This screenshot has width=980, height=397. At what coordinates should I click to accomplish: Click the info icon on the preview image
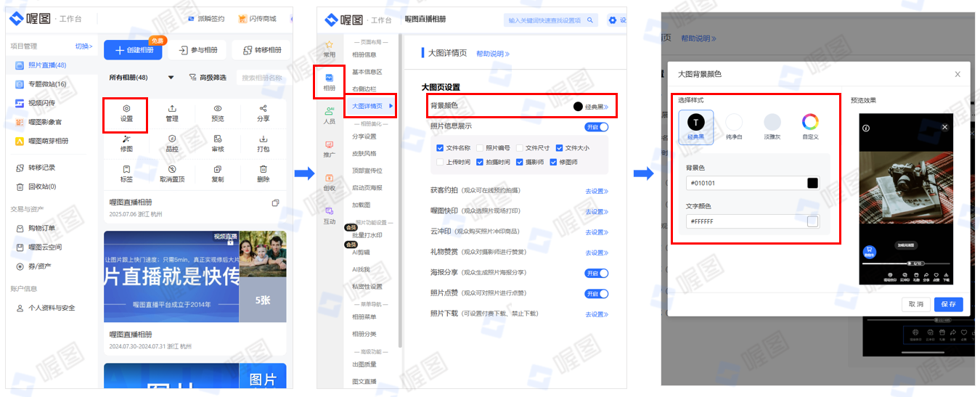866,128
